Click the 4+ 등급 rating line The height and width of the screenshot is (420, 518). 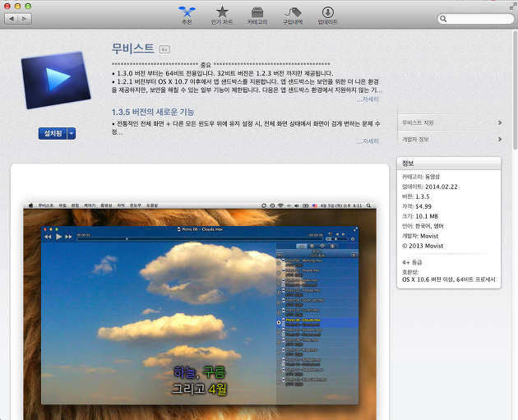(x=412, y=262)
